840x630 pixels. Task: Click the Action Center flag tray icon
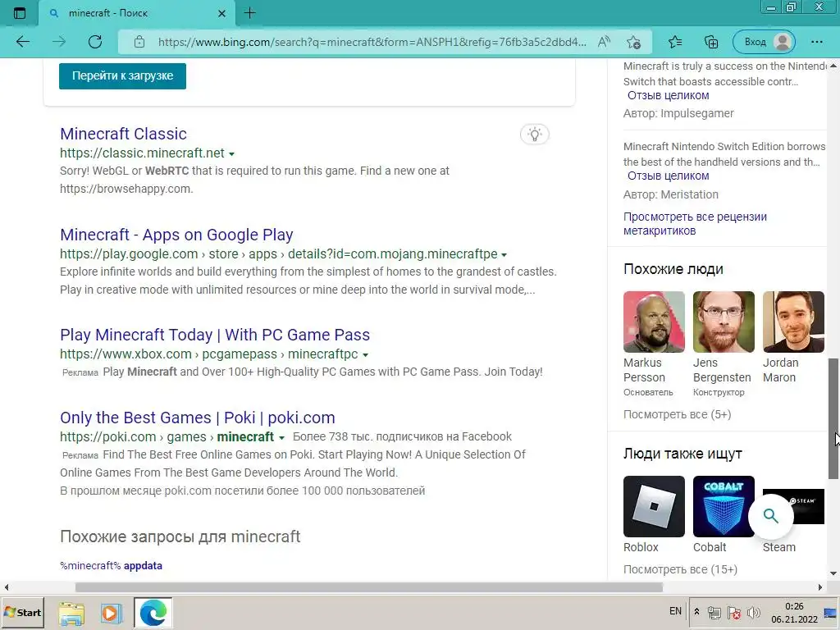point(734,612)
